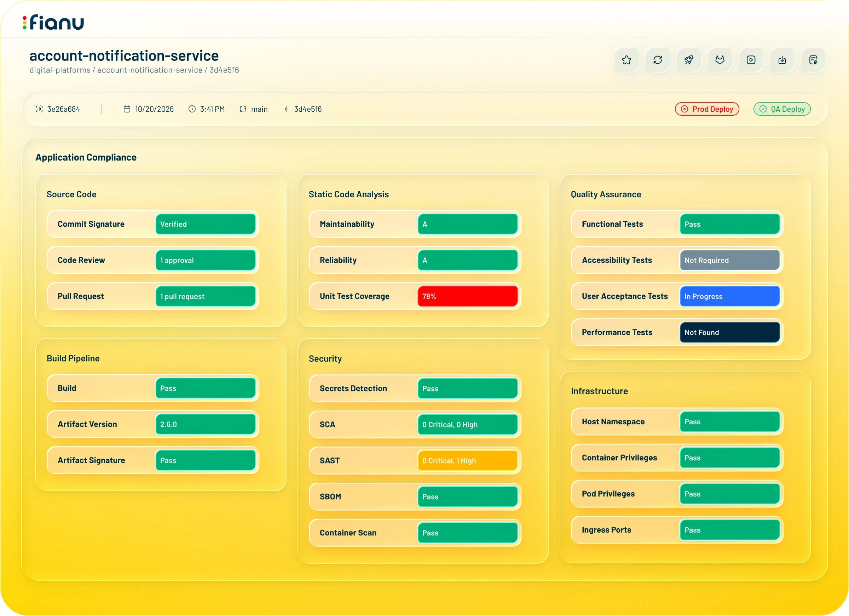The image size is (849, 616).
Task: Click the Performance Tests Not Found badge
Action: tap(729, 332)
